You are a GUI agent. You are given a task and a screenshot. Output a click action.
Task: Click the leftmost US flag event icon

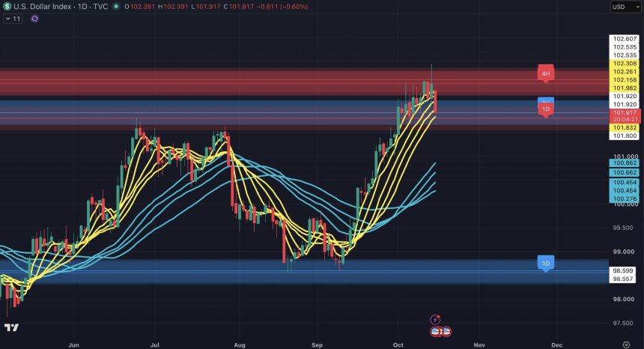(435, 331)
